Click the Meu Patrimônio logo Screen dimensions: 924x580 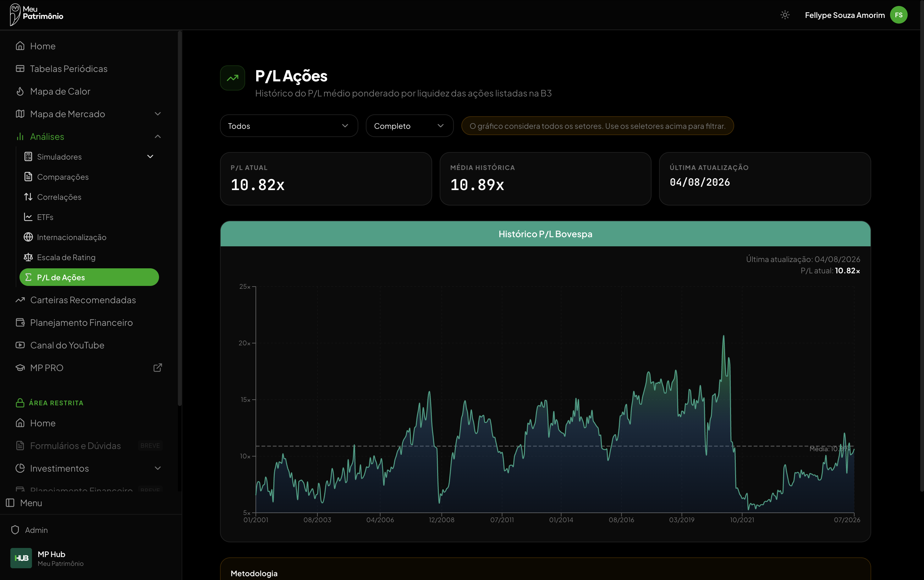(x=36, y=14)
